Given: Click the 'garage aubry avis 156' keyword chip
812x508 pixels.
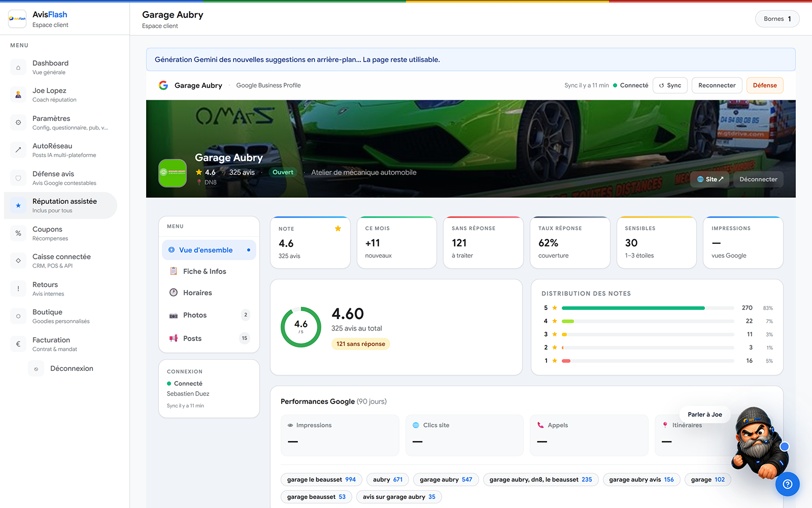Looking at the screenshot, I should (641, 480).
